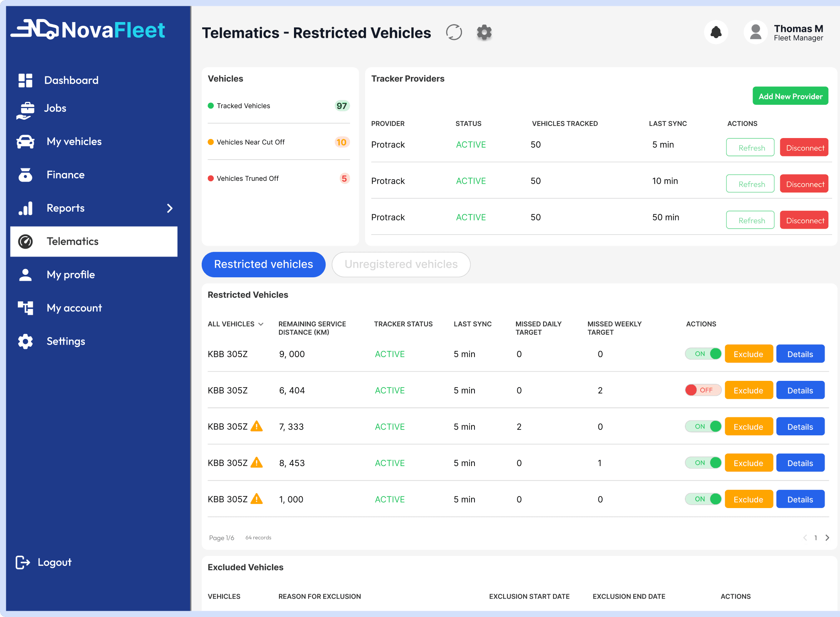Screen dimensions: 840x617
Task: Toggle ON switch for the 7, 333 row
Action: pyautogui.click(x=703, y=427)
